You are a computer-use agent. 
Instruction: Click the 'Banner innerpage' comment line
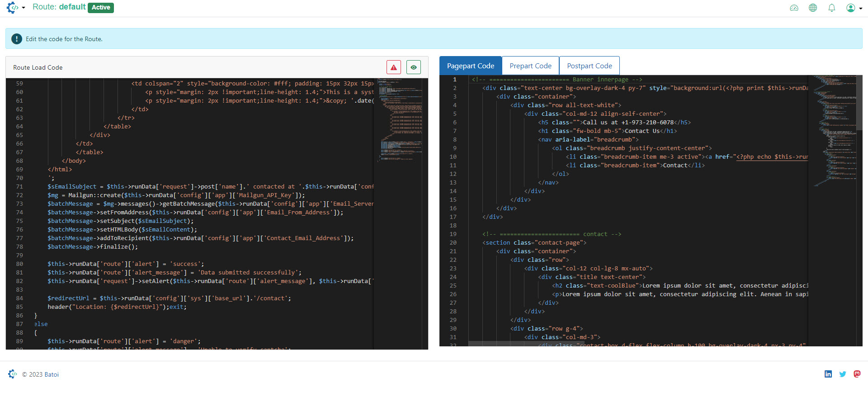(x=557, y=80)
